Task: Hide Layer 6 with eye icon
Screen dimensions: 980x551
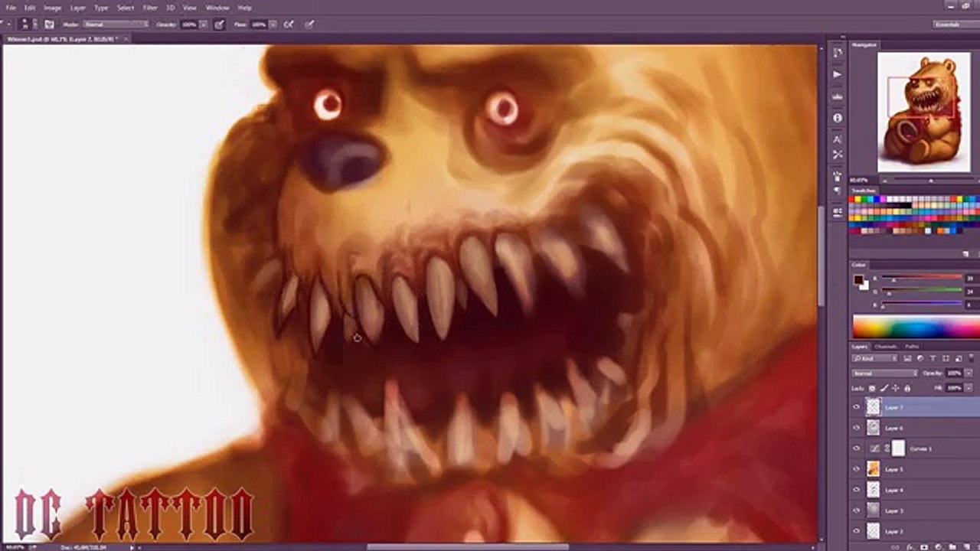Action: 857,428
